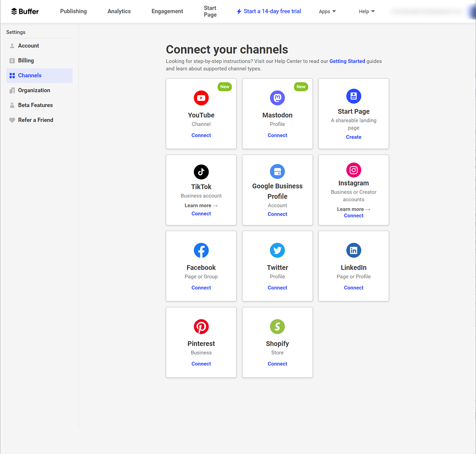The width and height of the screenshot is (476, 454).
Task: Click the Shopify icon
Action: point(277,327)
